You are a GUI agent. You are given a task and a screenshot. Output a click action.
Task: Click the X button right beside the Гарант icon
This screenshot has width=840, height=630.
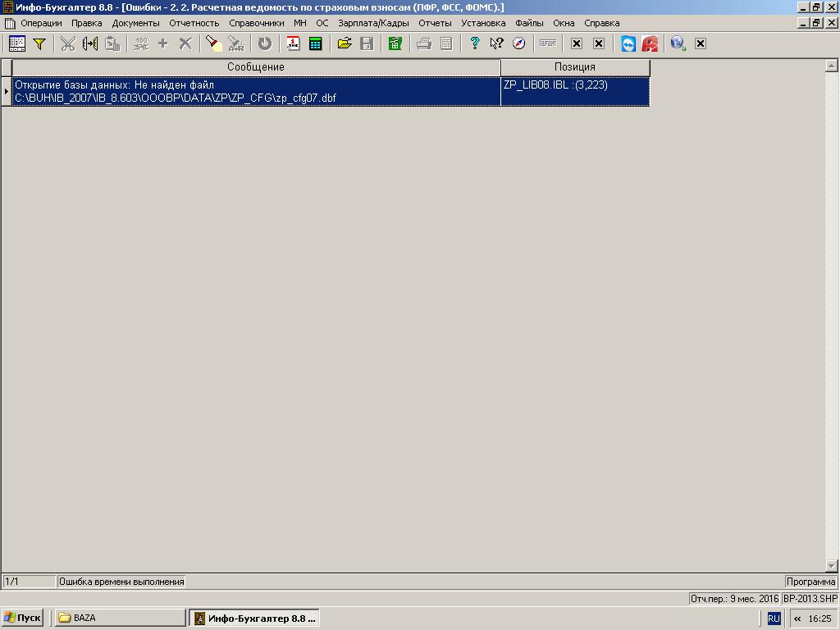pyautogui.click(x=577, y=44)
